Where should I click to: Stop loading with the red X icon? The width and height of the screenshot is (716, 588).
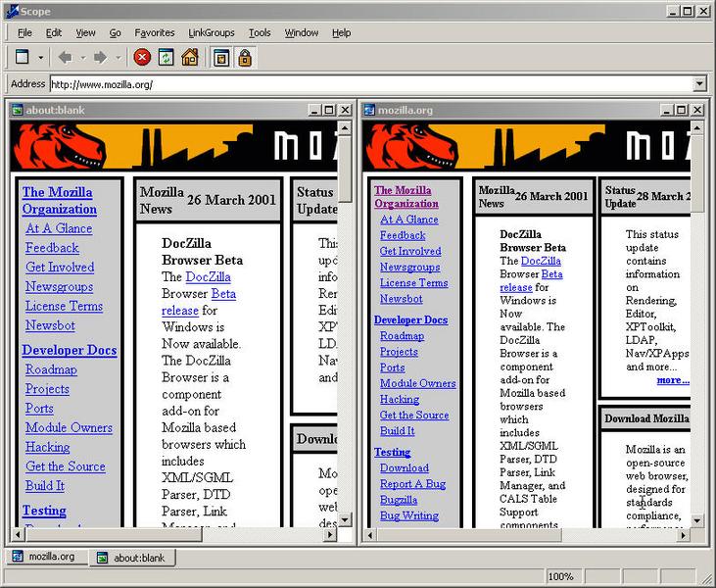pos(142,58)
